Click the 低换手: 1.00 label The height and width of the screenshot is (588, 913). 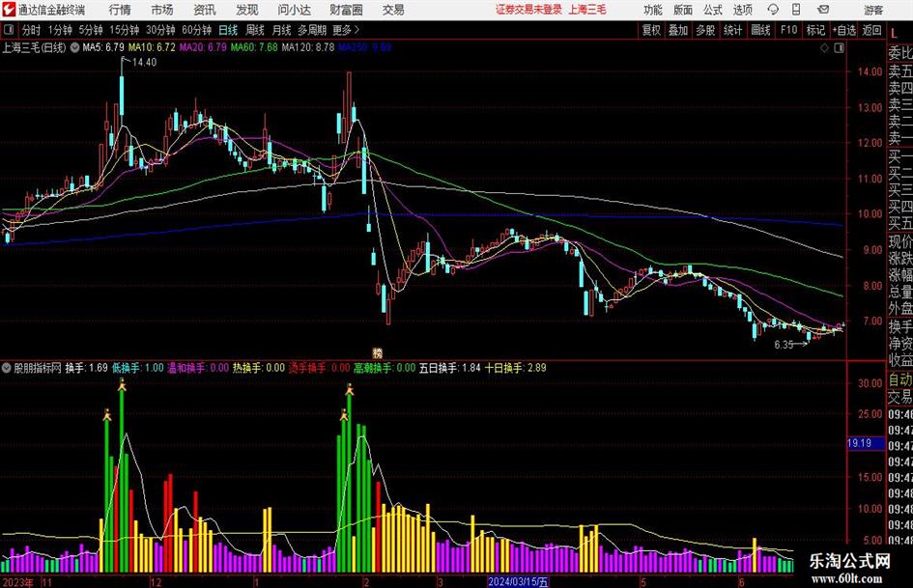[x=138, y=368]
